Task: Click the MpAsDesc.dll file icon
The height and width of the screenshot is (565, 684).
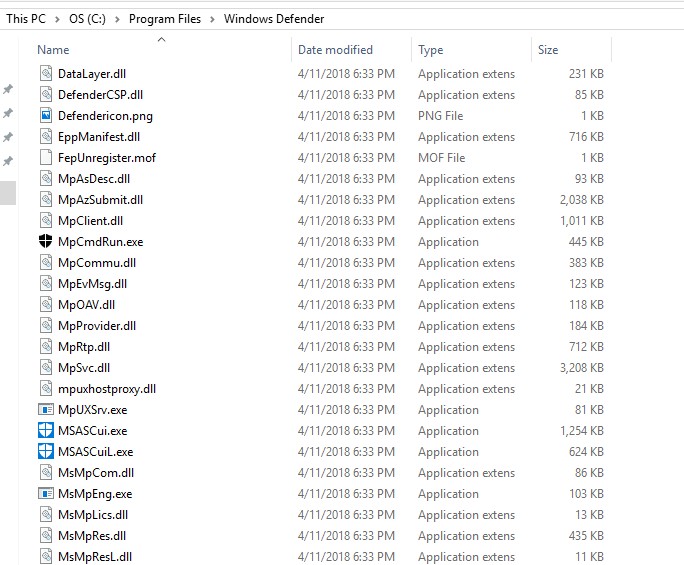Action: pyautogui.click(x=46, y=178)
